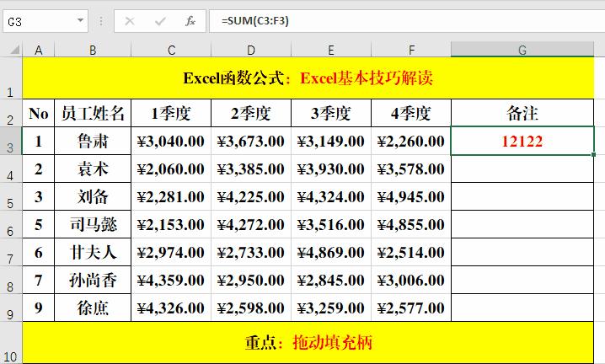This screenshot has height=364, width=605.
Task: Click header cell "2季度"
Action: pyautogui.click(x=251, y=113)
